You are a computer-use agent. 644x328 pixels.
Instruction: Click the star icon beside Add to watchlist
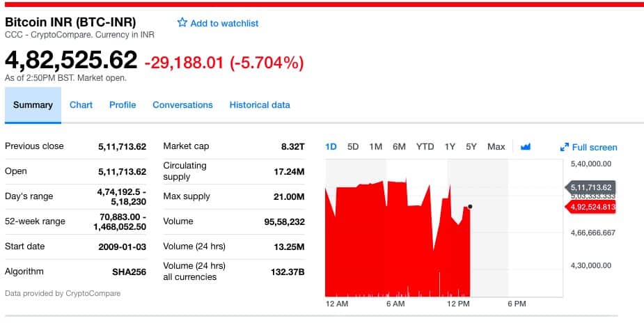182,22
